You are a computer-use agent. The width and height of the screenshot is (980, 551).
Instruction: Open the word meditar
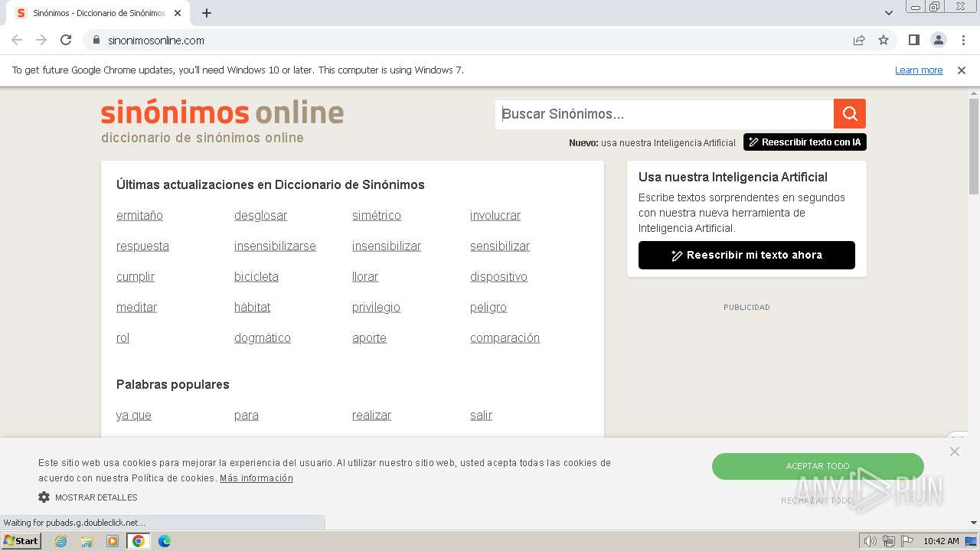point(136,308)
